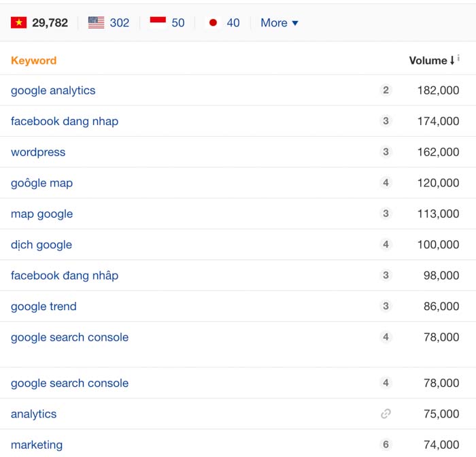The width and height of the screenshot is (476, 457).
Task: Click the Japan flag icon
Action: point(213,22)
